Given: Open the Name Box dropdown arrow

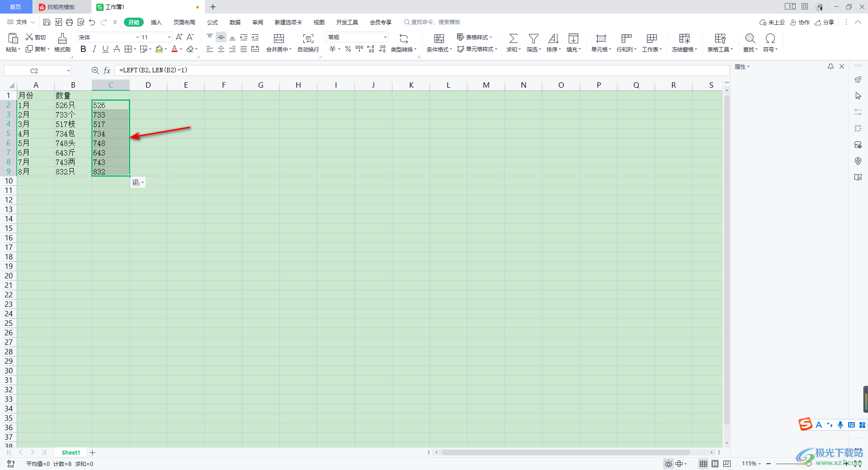Looking at the screenshot, I should 68,70.
